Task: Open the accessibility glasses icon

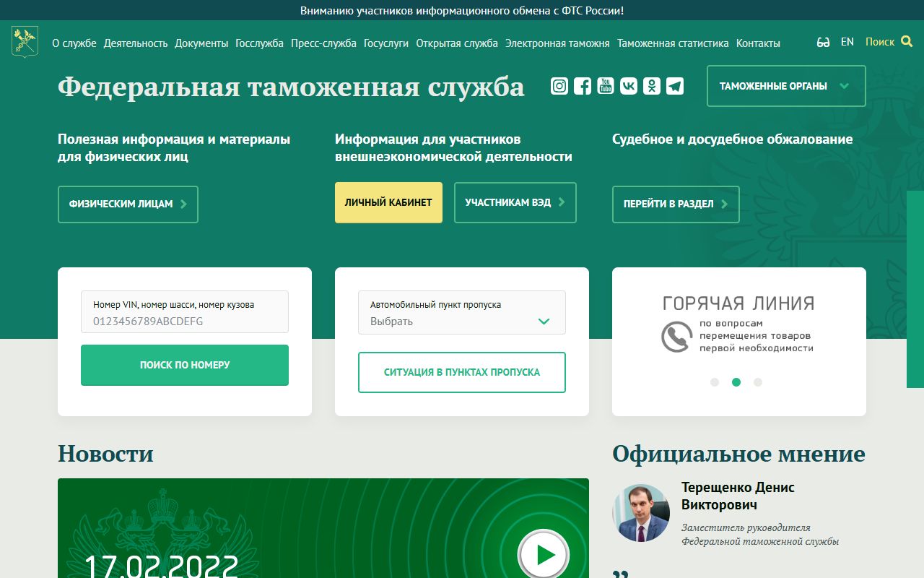Action: click(x=823, y=43)
